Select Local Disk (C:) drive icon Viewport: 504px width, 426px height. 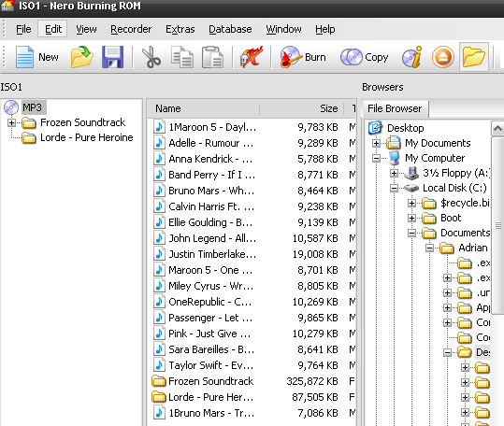click(411, 188)
